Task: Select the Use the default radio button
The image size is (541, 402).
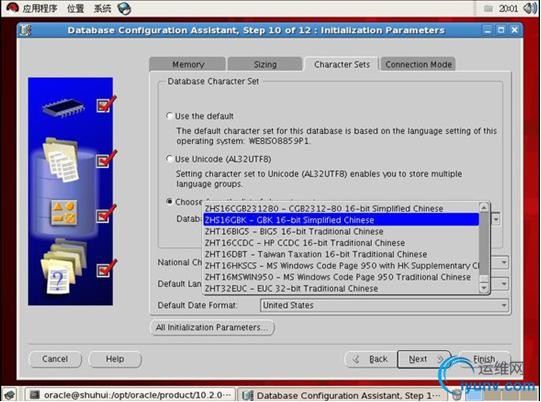Action: pos(169,116)
